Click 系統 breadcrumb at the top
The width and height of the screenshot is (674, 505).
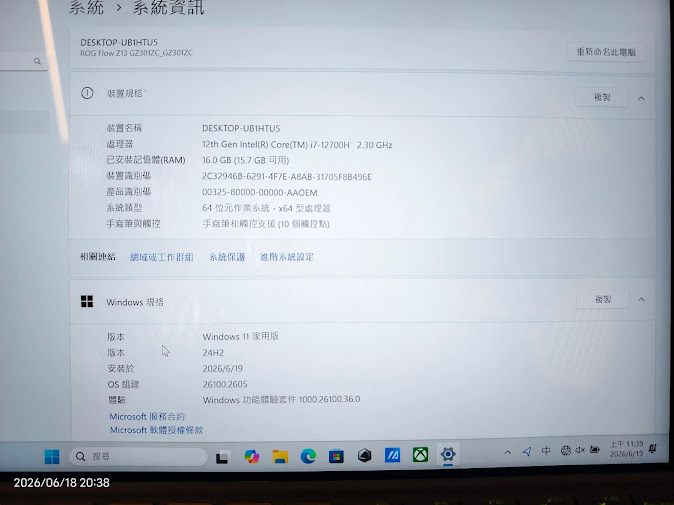click(x=87, y=7)
